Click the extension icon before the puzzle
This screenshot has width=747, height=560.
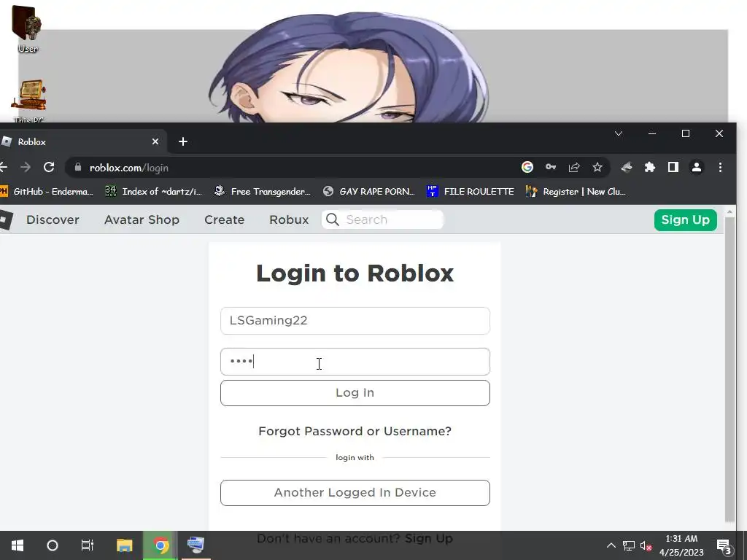click(x=627, y=167)
